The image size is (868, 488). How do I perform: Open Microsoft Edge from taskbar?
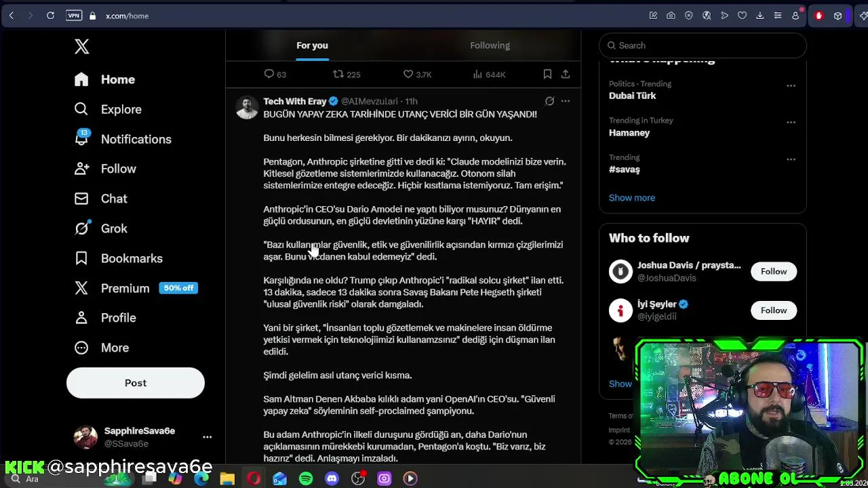[x=201, y=479]
